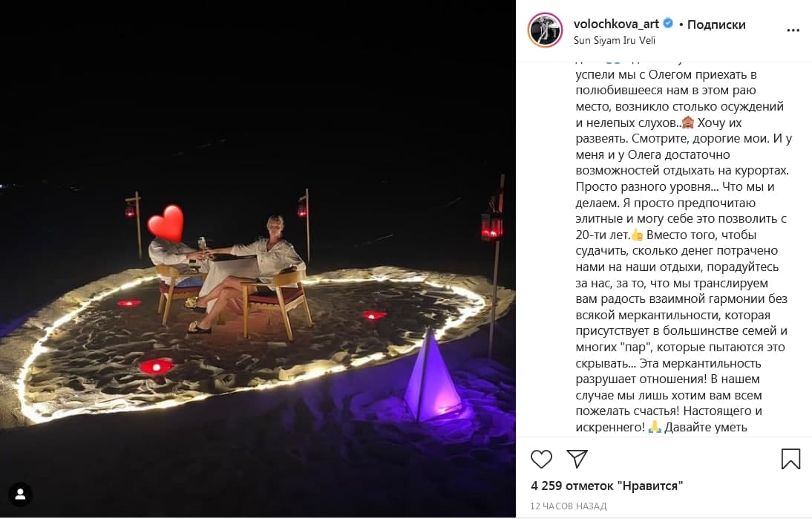Show tagged people using the person icon
812x519 pixels.
click(21, 494)
